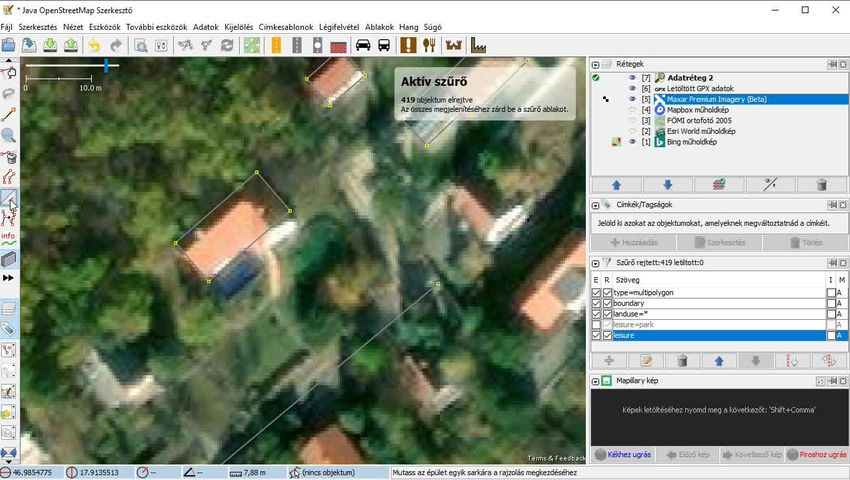Toggle visibility of Letöltött GPX adatok layer
The height and width of the screenshot is (480, 850).
[632, 88]
